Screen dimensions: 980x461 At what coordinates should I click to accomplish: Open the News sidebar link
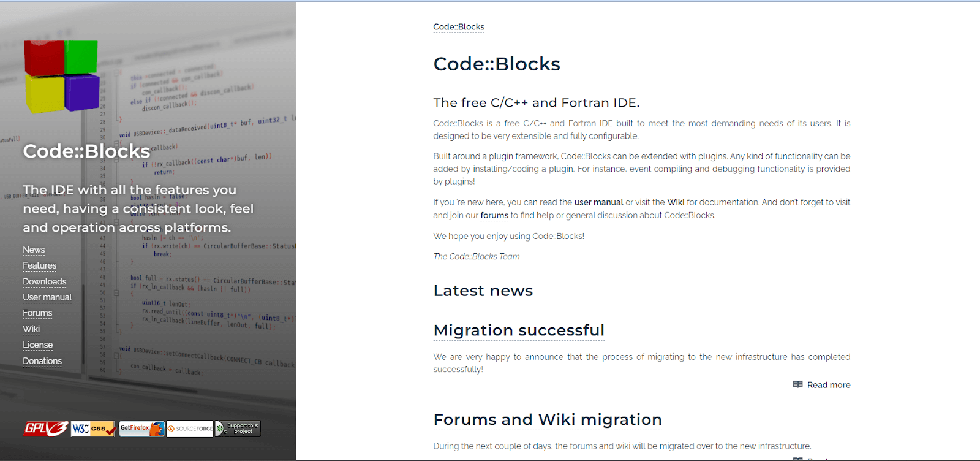pos(34,250)
